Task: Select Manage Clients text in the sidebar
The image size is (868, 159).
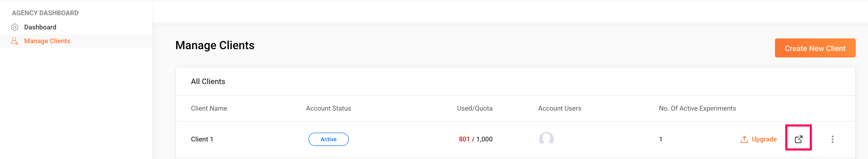Action: click(47, 41)
